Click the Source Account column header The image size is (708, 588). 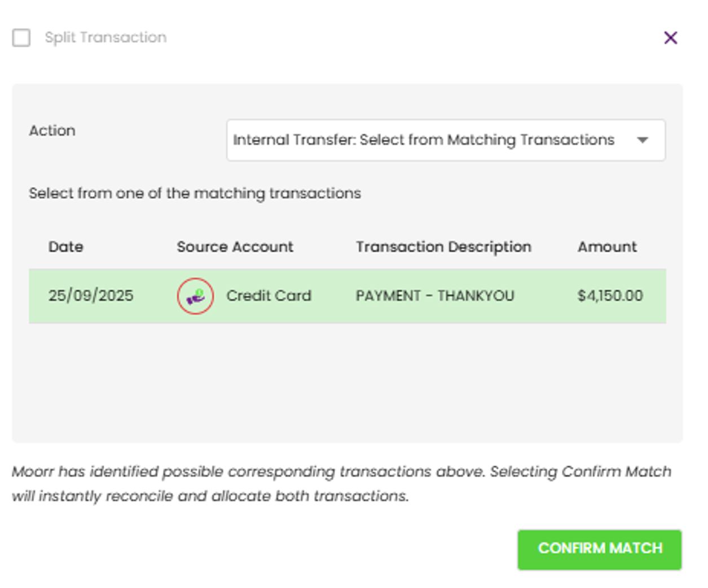click(x=235, y=247)
